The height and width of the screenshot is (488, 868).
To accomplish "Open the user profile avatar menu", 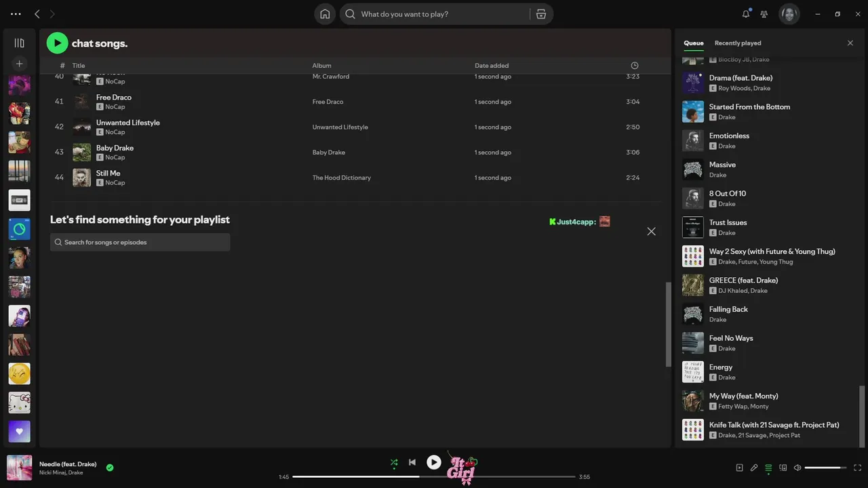I will pyautogui.click(x=789, y=14).
